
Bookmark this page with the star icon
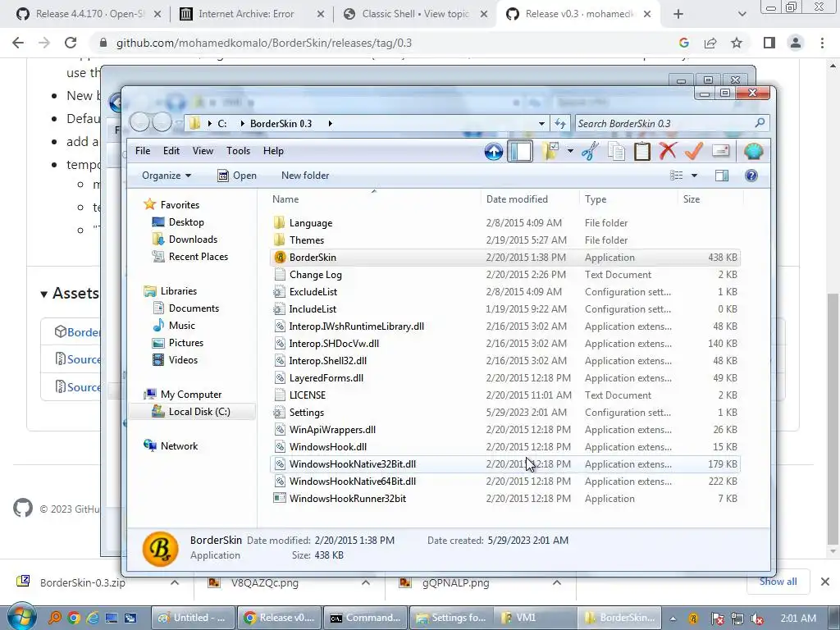coord(737,43)
